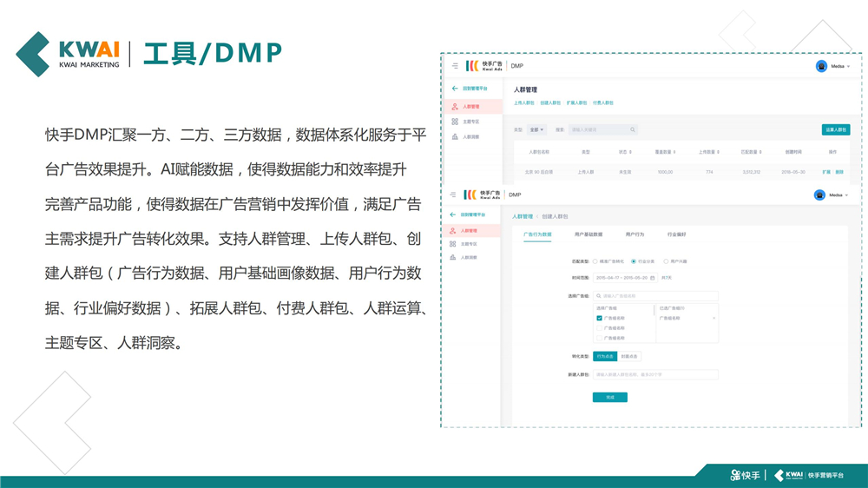Select 行业分类 radio button
Image resolution: width=868 pixels, height=488 pixels.
[x=634, y=261]
